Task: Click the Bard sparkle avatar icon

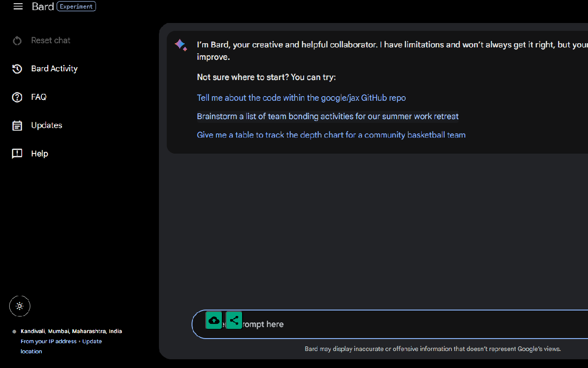Action: [x=181, y=45]
